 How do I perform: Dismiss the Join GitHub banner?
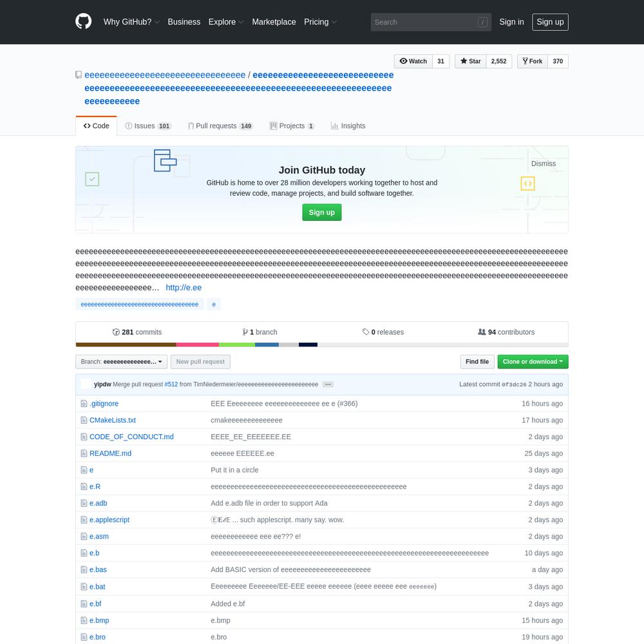tap(544, 164)
